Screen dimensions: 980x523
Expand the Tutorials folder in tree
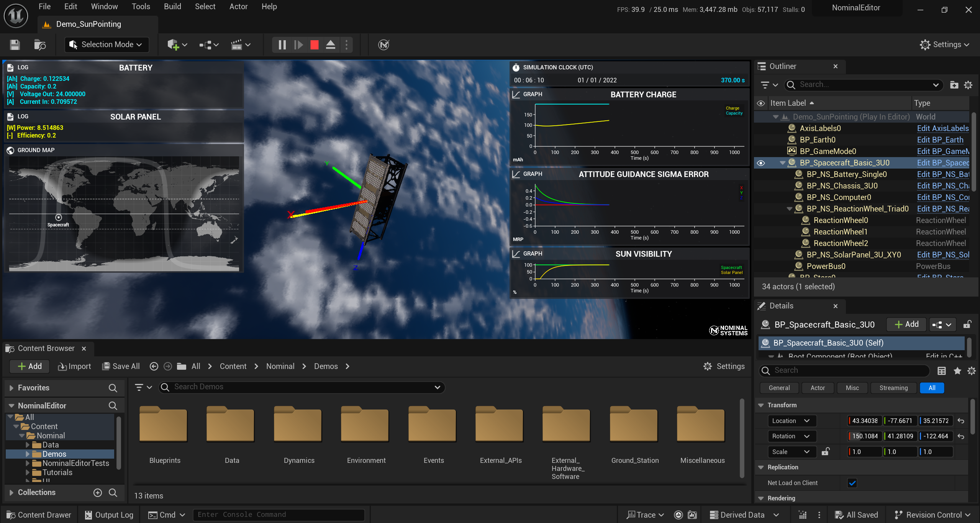point(27,472)
